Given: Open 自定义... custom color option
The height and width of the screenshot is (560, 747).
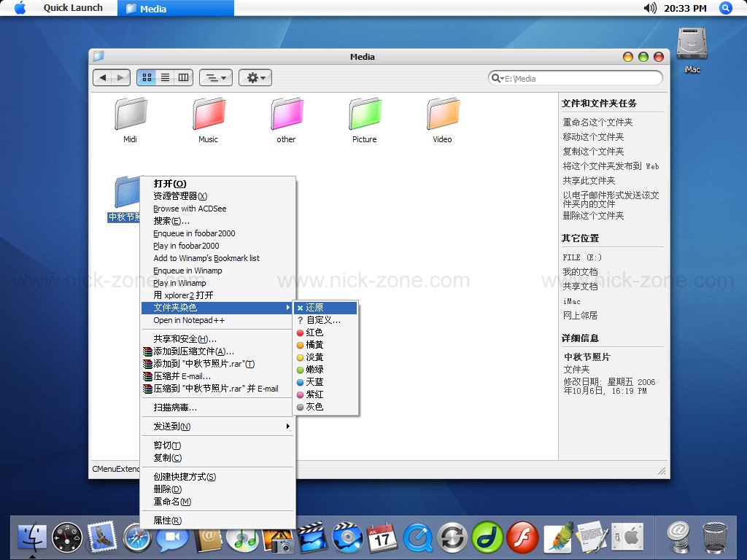Looking at the screenshot, I should click(325, 320).
